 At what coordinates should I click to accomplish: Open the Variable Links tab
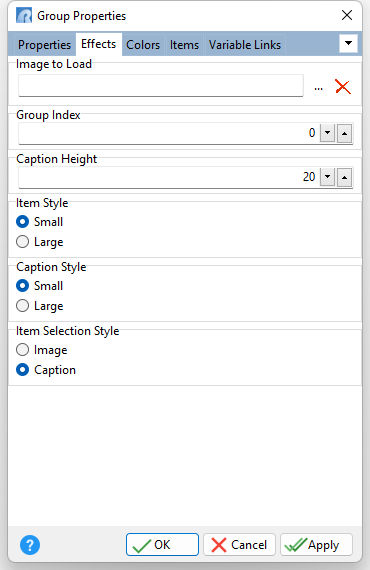(x=245, y=45)
